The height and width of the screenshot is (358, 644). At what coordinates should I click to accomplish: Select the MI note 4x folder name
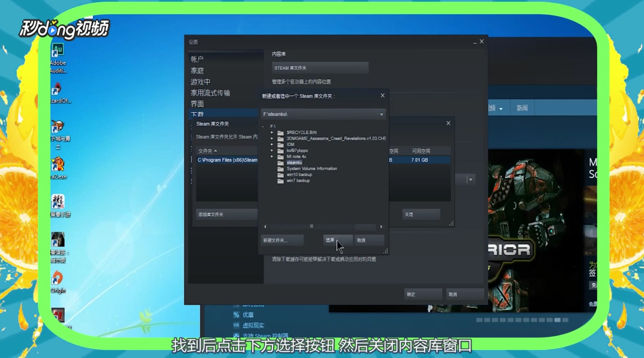[x=297, y=157]
